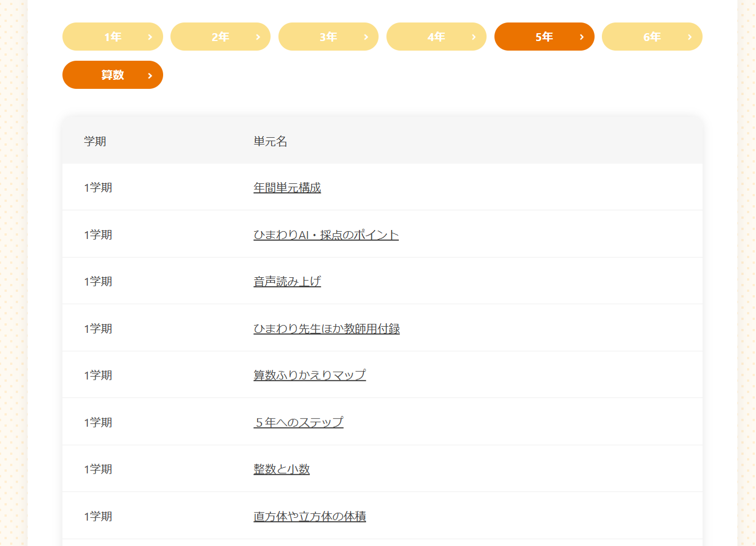Open the 整数と小数 unit link
Image resolution: width=756 pixels, height=546 pixels.
(281, 469)
